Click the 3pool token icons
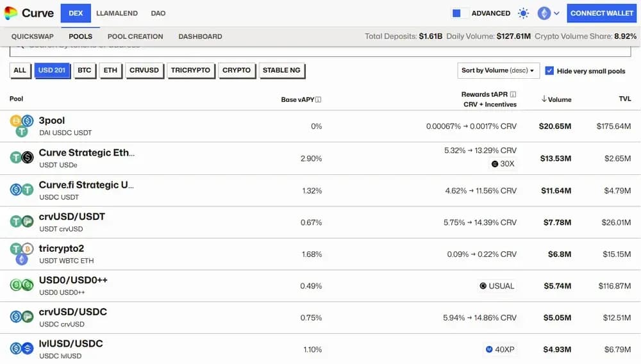This screenshot has height=364, width=641. coord(22,126)
